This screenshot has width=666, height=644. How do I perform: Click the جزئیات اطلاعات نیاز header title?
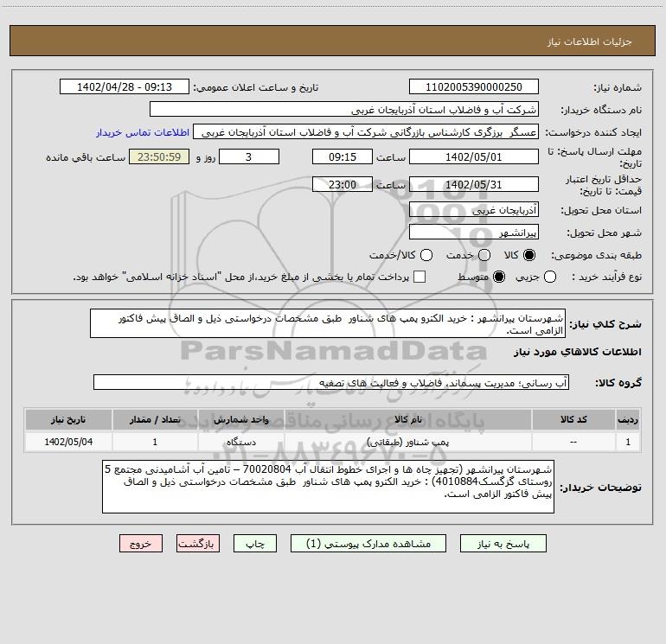click(x=590, y=41)
